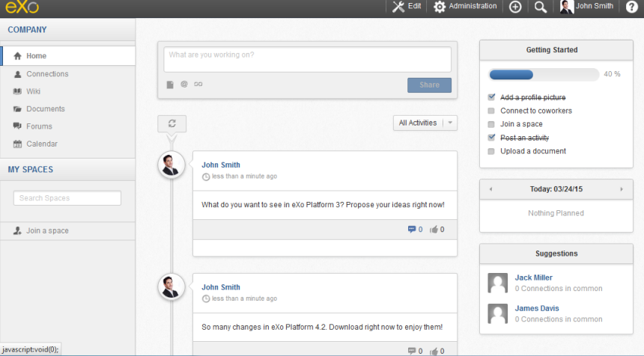Viewport: 644px width, 356px height.
Task: Click comment icon on Platform 3 post
Action: tap(412, 230)
